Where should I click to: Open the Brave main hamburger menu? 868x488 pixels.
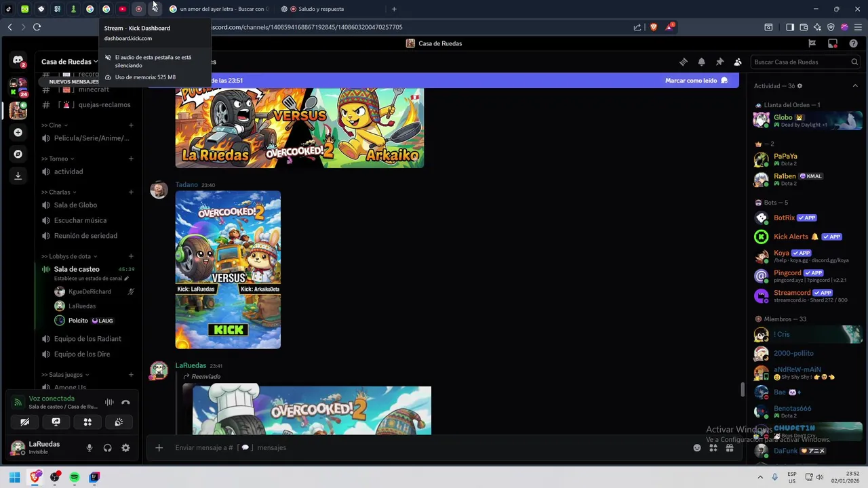(858, 27)
